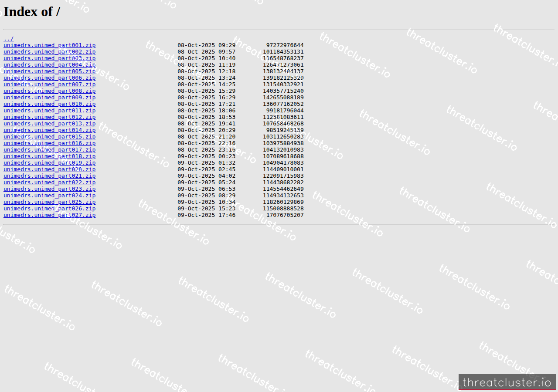Click the unimedrs.unimed_part004.zip file link
558x392 pixels.
[50, 65]
